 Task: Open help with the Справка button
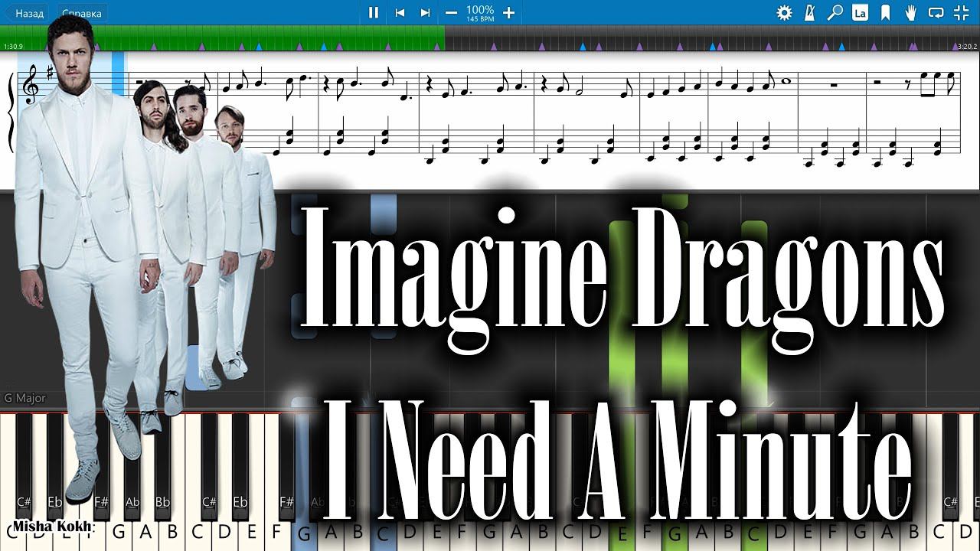[81, 13]
